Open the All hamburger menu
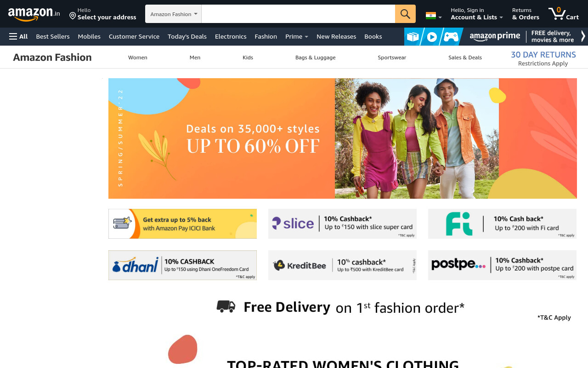The width and height of the screenshot is (588, 368). [x=18, y=36]
